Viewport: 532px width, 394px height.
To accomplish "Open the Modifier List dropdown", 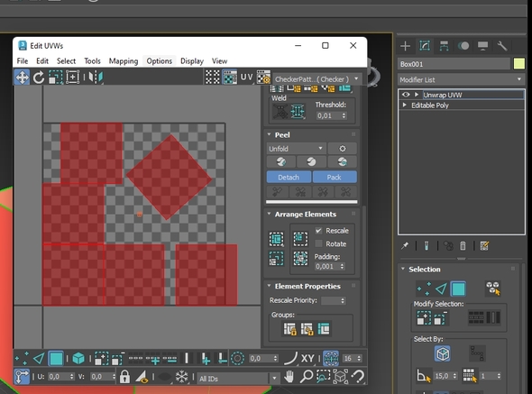I will click(x=461, y=80).
